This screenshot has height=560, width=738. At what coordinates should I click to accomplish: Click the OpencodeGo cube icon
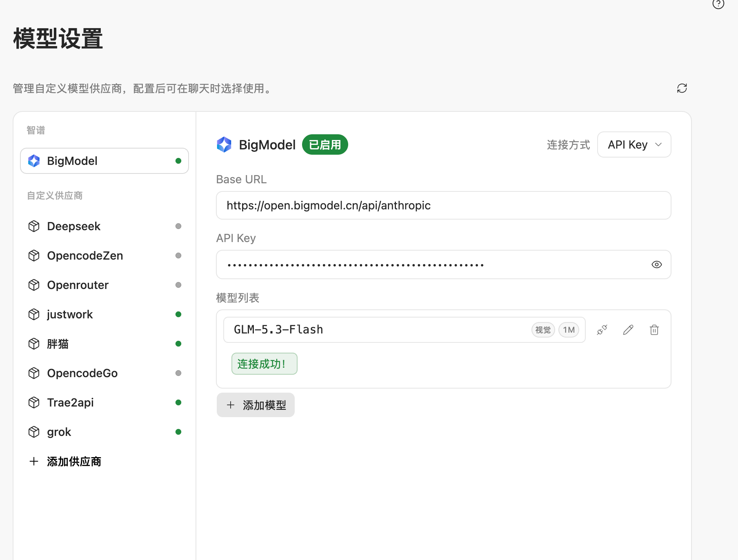(x=34, y=373)
